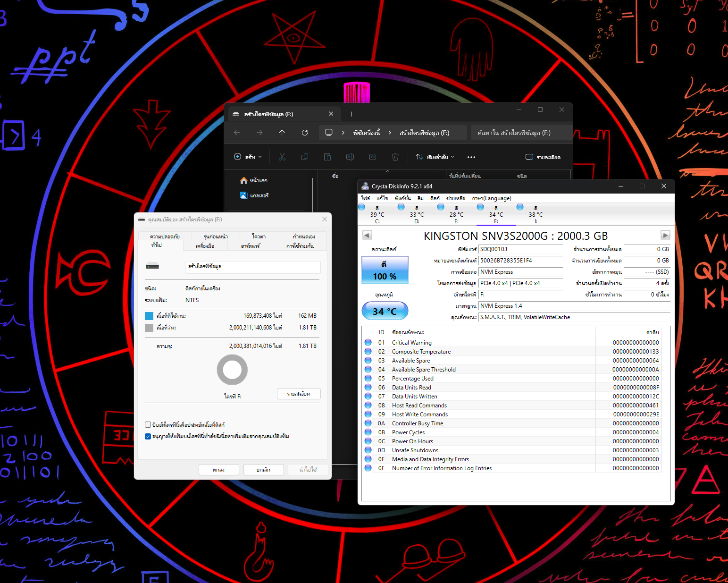Switch to ความปลอดภัย (Security) tab in Properties
Viewport: 728px width, 583px height.
165,236
